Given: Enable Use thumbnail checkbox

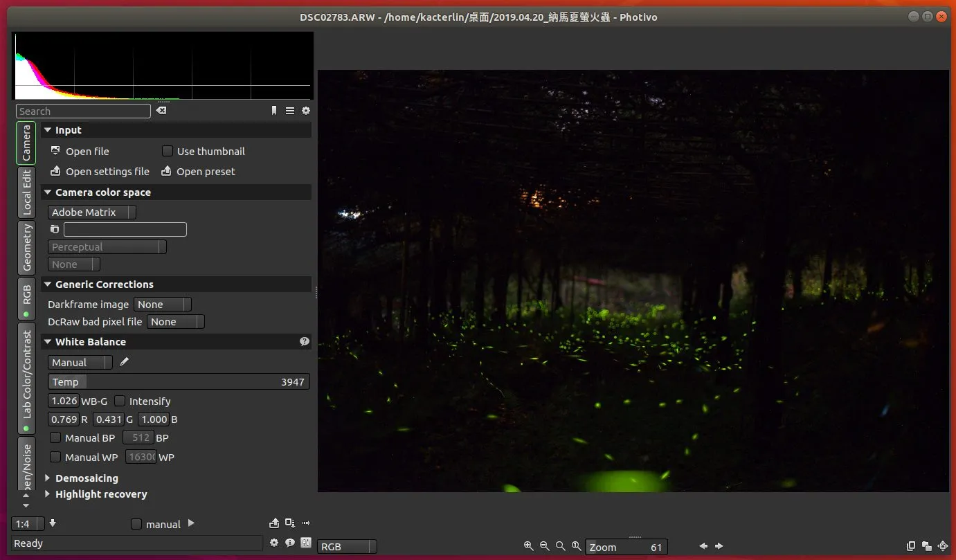Looking at the screenshot, I should point(168,151).
